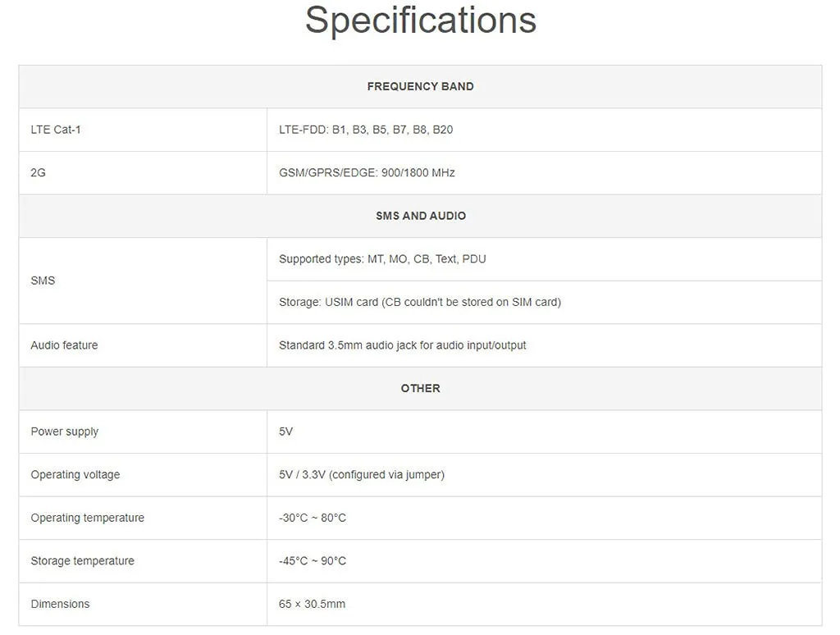This screenshot has width=840, height=635.
Task: Click the 5V power supply value
Action: pyautogui.click(x=285, y=432)
